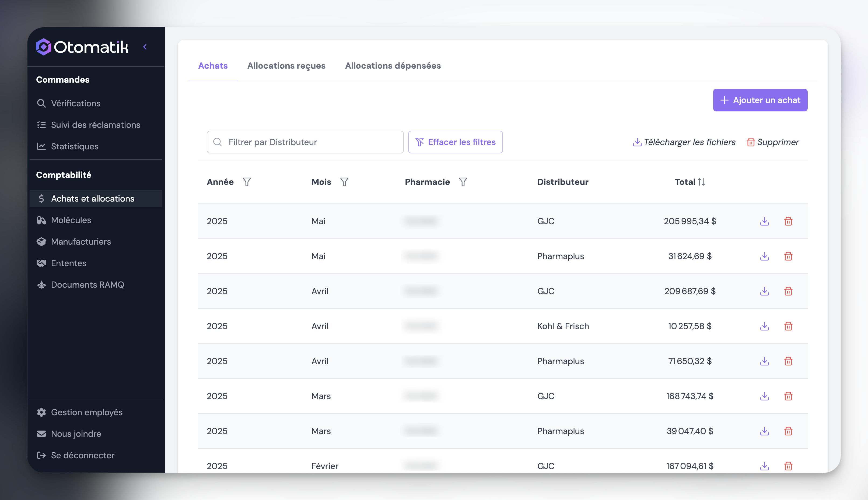Download the Kohl & Frisch purchase file
868x500 pixels.
[764, 326]
